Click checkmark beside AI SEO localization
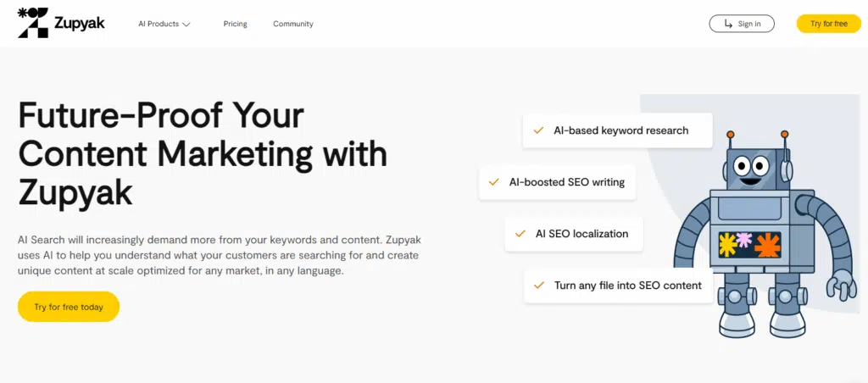The width and height of the screenshot is (868, 383). (x=520, y=234)
